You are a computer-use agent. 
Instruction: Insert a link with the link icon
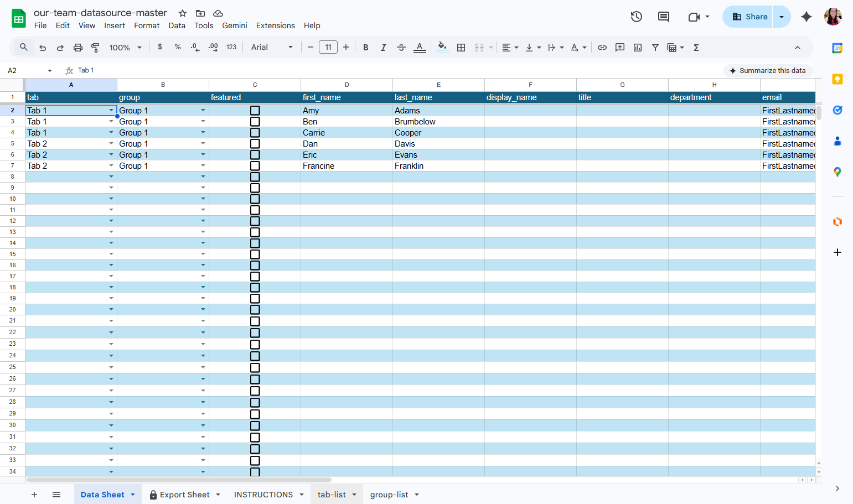pos(602,48)
